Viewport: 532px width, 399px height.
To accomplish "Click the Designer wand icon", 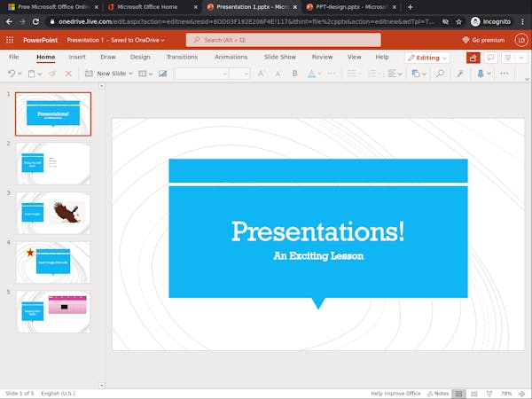I will click(460, 74).
